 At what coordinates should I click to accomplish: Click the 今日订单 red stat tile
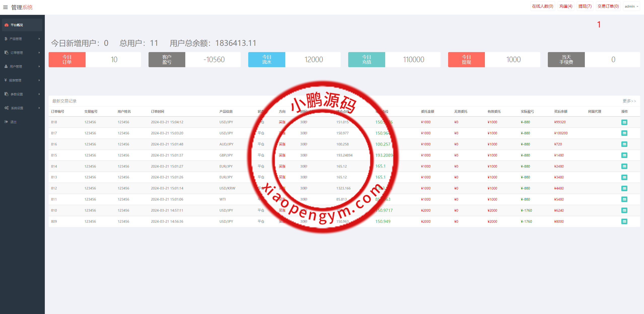pyautogui.click(x=67, y=60)
